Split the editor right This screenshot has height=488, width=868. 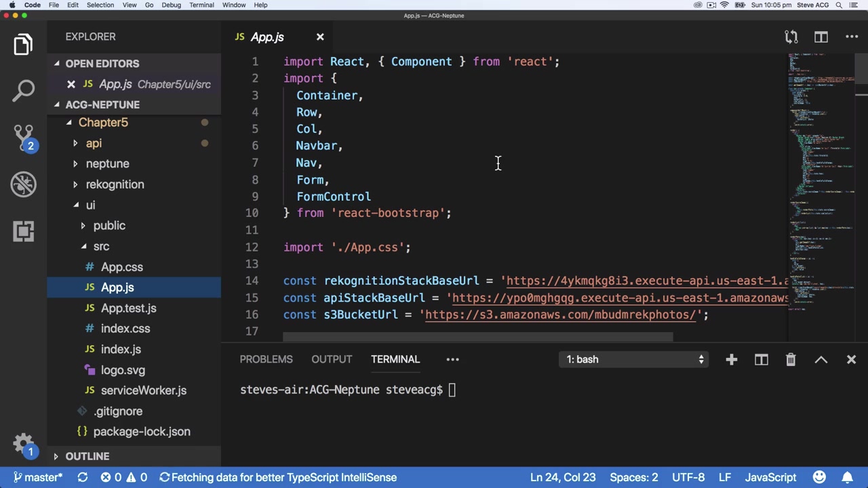coord(821,37)
